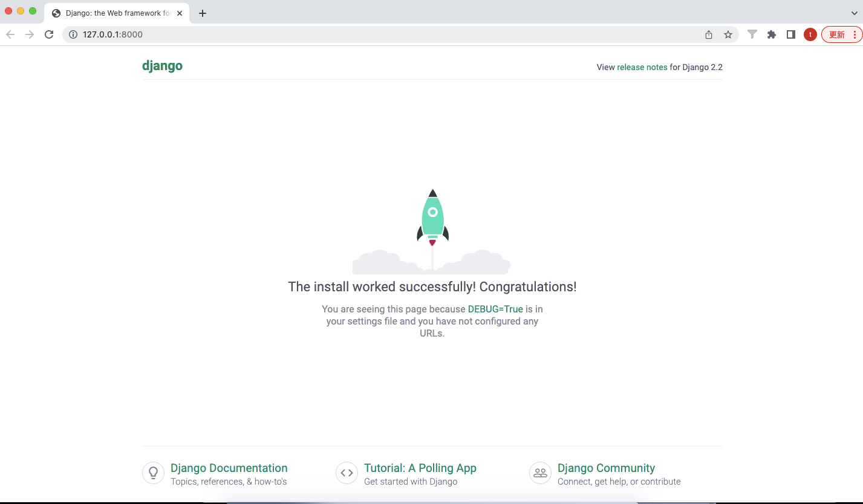Go forward using the browser forward arrow

pos(30,34)
